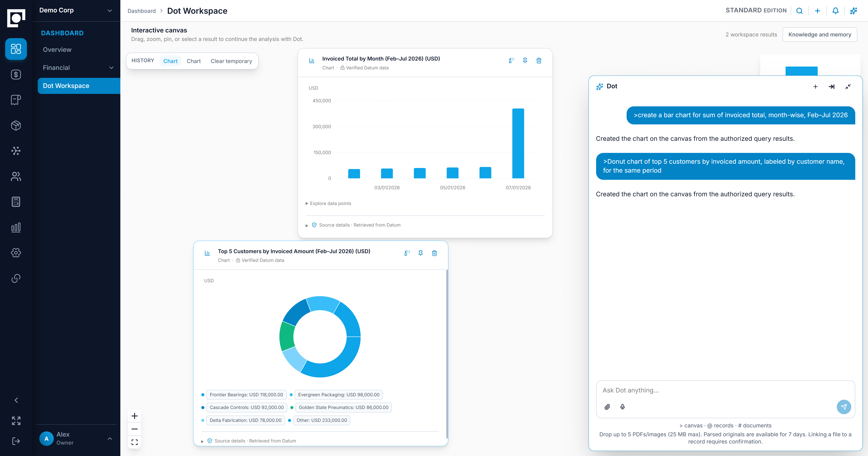Expand Source details on the donut chart card
The width and height of the screenshot is (868, 456).
pyautogui.click(x=249, y=441)
